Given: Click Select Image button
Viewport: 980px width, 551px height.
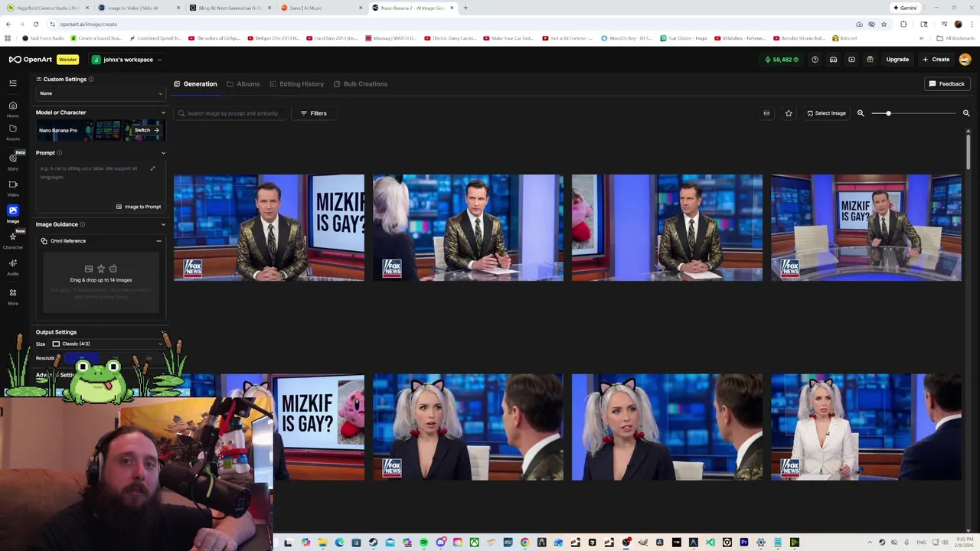Looking at the screenshot, I should (x=826, y=113).
